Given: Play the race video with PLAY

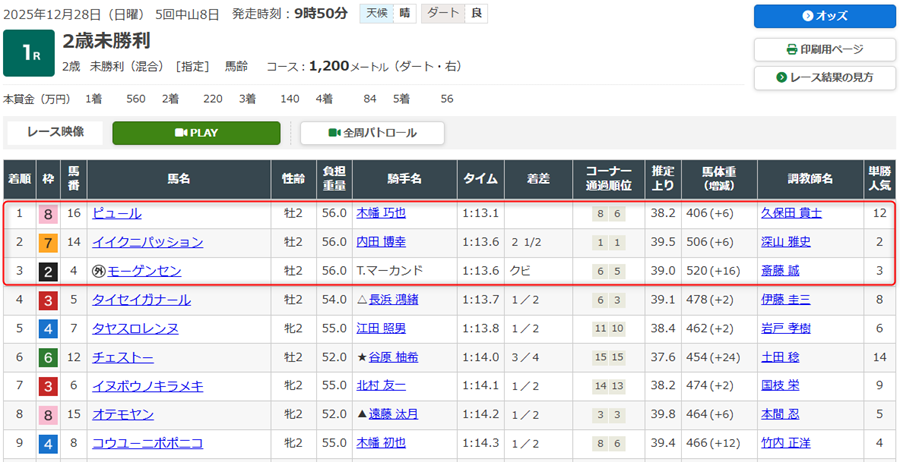Looking at the screenshot, I should [196, 133].
